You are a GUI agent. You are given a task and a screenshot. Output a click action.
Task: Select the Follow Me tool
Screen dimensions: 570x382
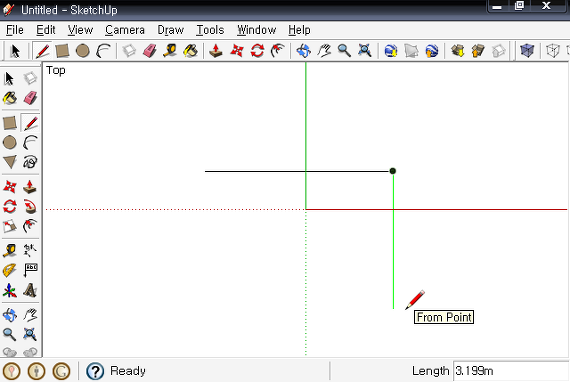pos(30,207)
